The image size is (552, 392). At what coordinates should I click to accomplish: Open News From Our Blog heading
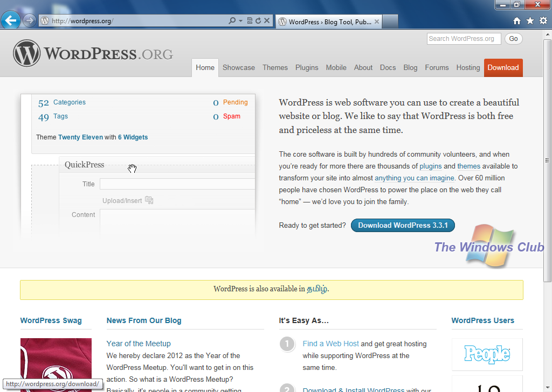point(144,320)
